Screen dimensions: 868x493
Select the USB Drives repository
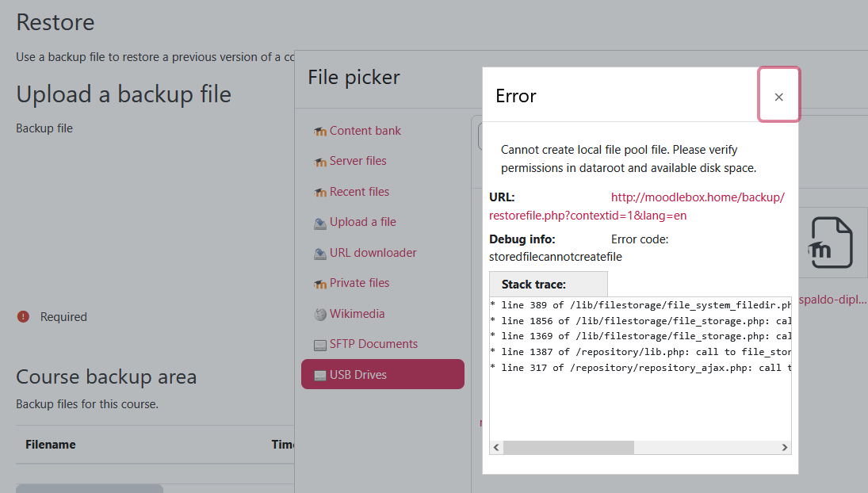click(383, 374)
